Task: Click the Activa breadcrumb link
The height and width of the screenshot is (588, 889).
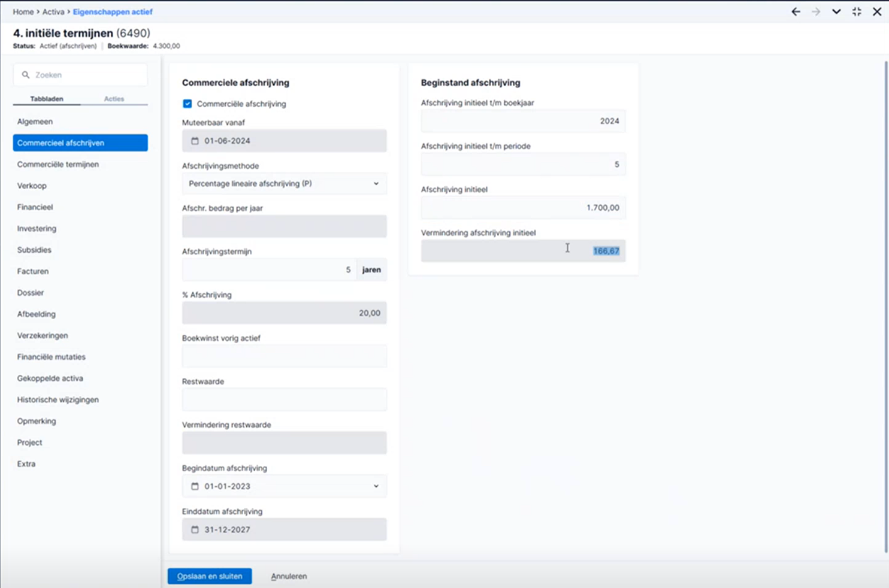Action: point(53,11)
